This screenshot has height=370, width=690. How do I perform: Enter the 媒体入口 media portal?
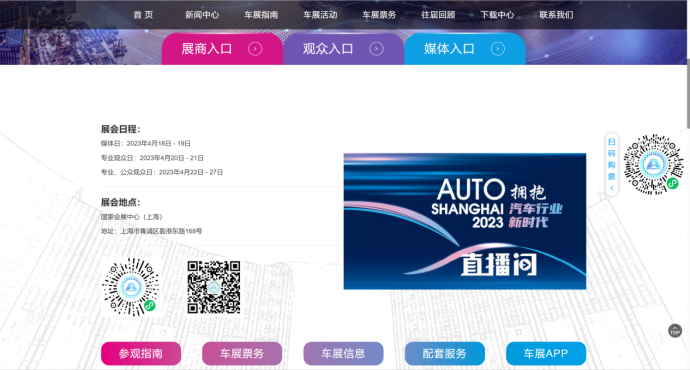pos(465,49)
